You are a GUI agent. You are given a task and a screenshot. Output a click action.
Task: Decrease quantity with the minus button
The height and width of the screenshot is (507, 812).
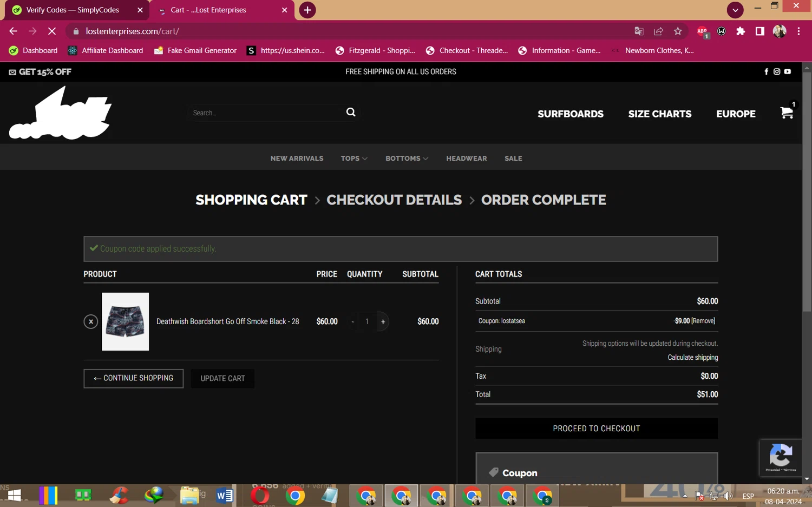pyautogui.click(x=352, y=321)
